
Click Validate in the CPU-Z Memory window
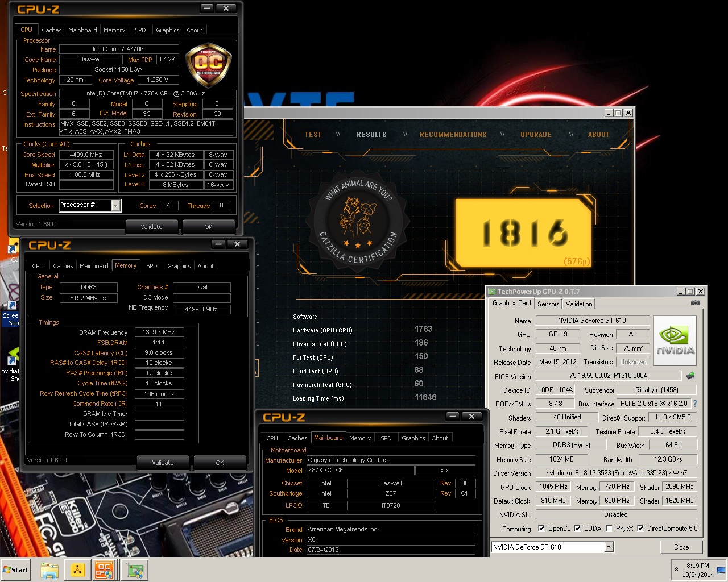click(163, 463)
